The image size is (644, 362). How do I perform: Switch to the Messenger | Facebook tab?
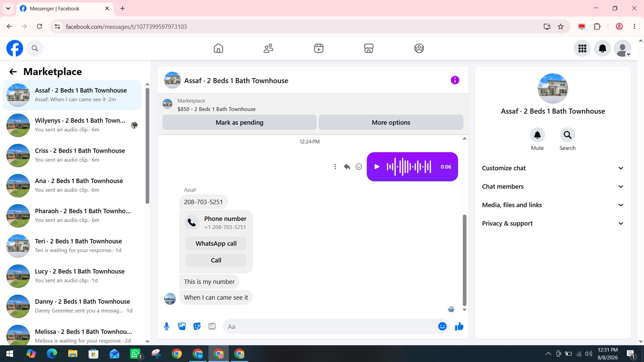click(x=65, y=8)
